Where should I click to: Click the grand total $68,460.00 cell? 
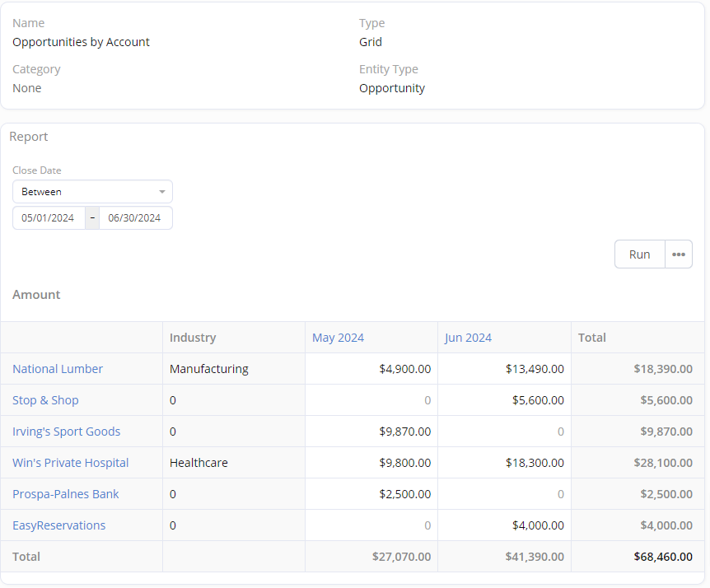tap(662, 557)
